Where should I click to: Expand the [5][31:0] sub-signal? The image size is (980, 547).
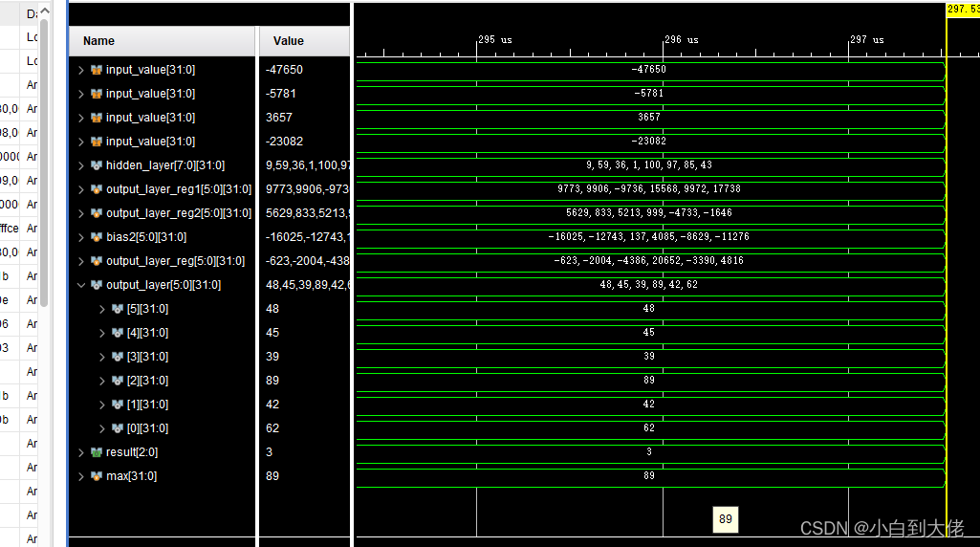coord(102,309)
